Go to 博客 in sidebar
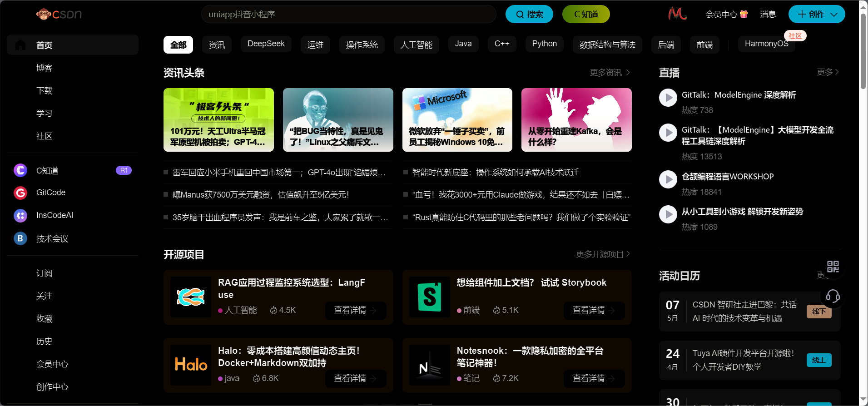Image resolution: width=868 pixels, height=406 pixels. coord(45,68)
